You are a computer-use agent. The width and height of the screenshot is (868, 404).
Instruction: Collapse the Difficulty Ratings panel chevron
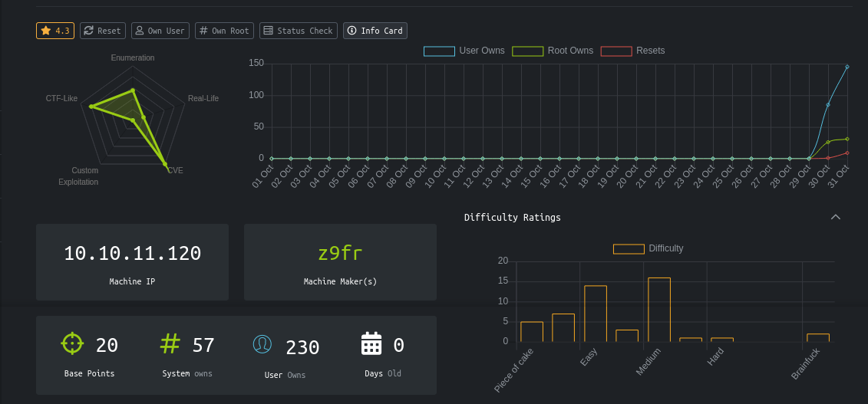point(836,218)
